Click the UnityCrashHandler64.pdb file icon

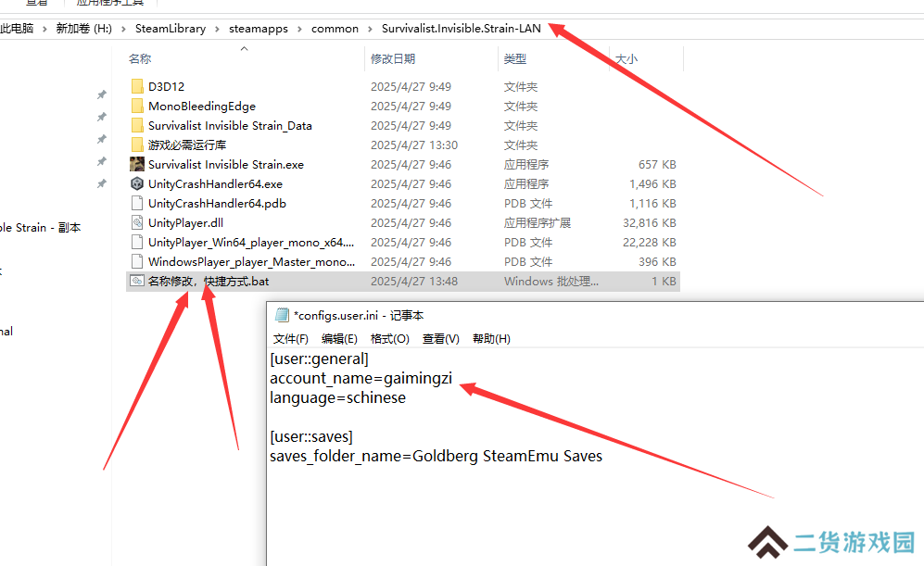pyautogui.click(x=137, y=203)
